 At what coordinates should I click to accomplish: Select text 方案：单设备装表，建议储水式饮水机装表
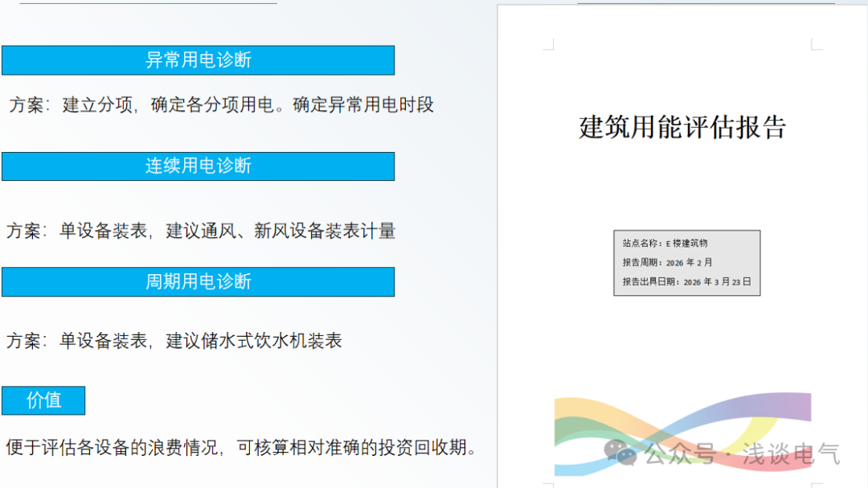coord(174,341)
